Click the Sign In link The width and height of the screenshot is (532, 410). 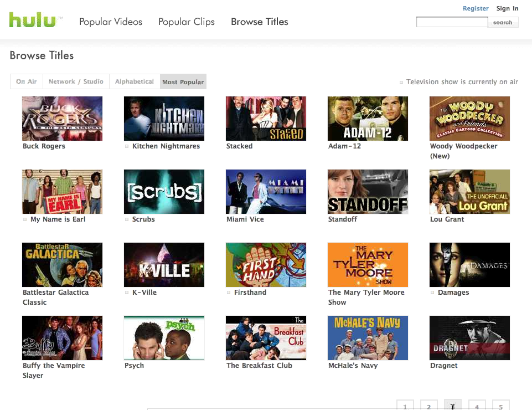pyautogui.click(x=507, y=8)
